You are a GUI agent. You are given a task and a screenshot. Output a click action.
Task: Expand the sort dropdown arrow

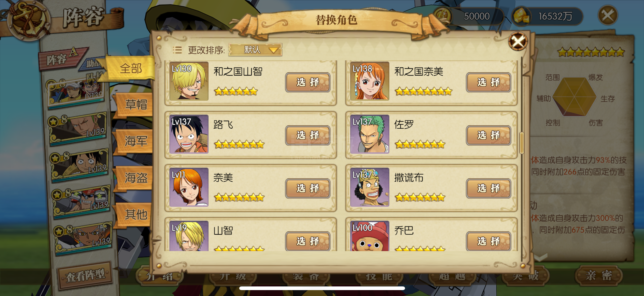(x=274, y=50)
